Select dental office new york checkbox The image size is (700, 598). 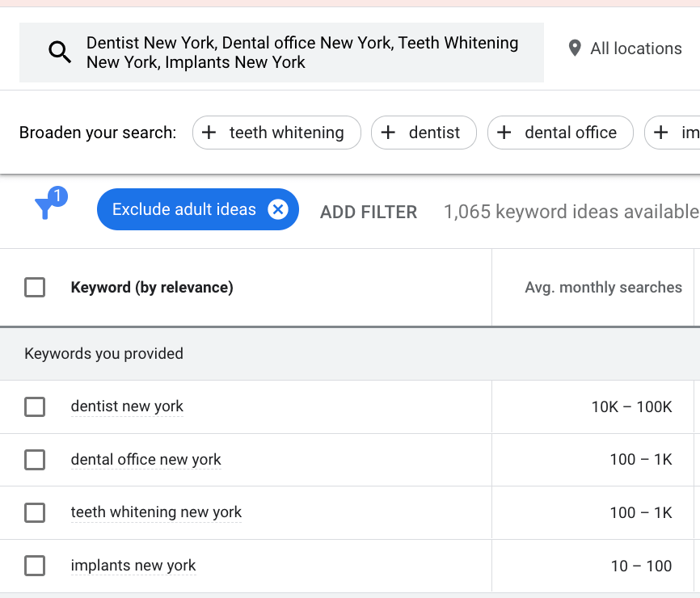pyautogui.click(x=35, y=460)
